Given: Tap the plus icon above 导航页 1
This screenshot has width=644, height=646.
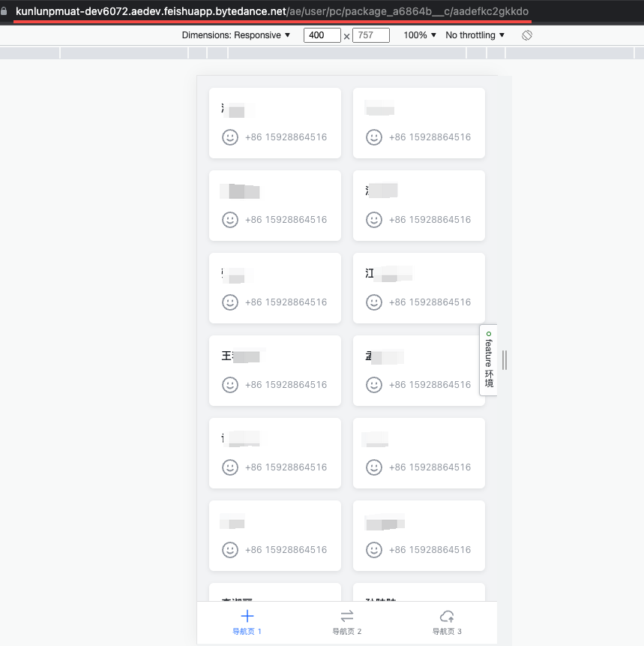Looking at the screenshot, I should tap(247, 616).
